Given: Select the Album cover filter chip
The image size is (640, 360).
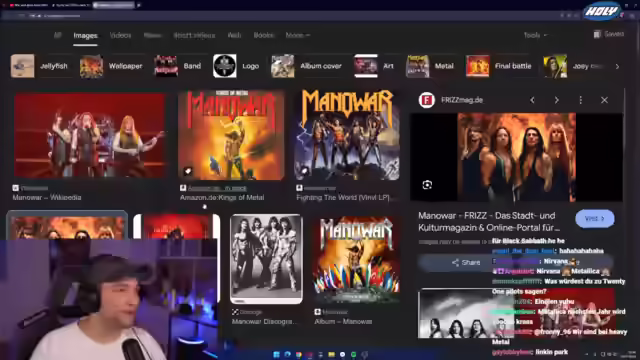Looking at the screenshot, I should (x=307, y=66).
